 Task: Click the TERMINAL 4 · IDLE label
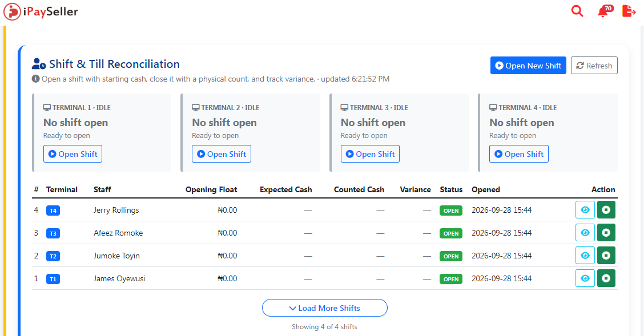click(x=523, y=107)
